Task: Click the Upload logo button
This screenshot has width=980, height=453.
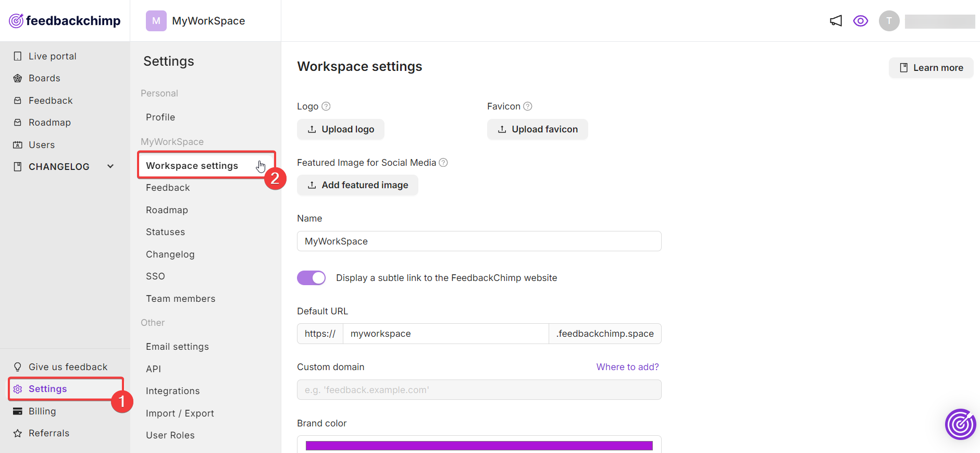Action: pos(341,129)
